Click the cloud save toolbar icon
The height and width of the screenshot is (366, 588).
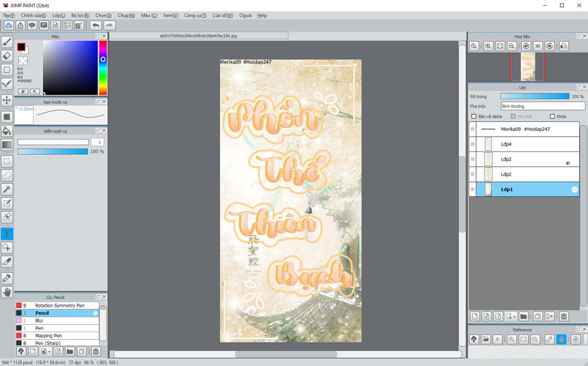(x=9, y=25)
